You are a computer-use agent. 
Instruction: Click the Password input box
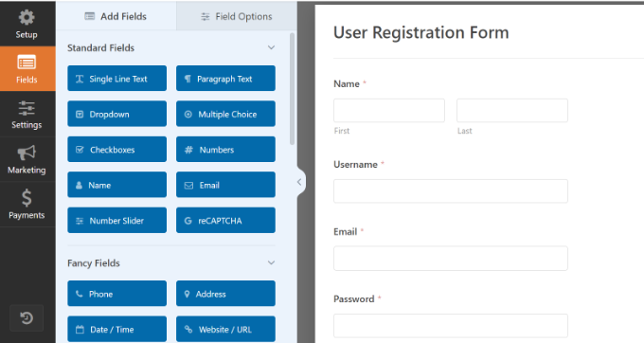(451, 326)
